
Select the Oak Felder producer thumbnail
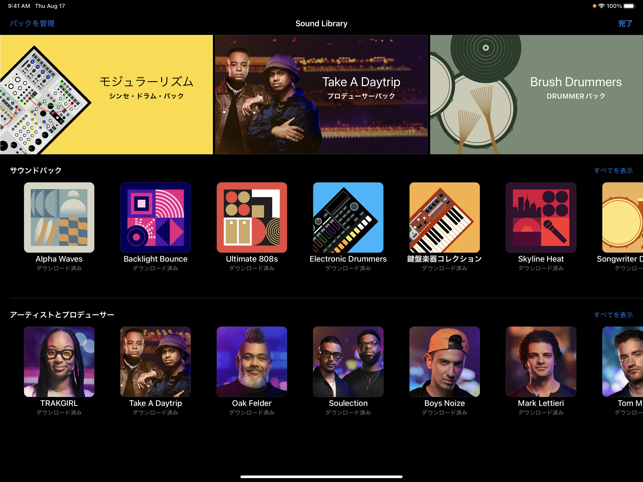pyautogui.click(x=252, y=362)
